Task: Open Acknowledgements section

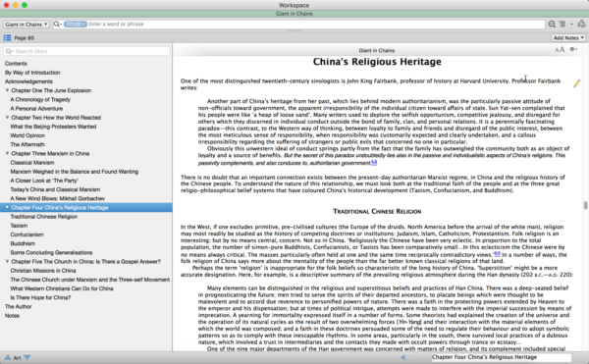Action: 28,81
